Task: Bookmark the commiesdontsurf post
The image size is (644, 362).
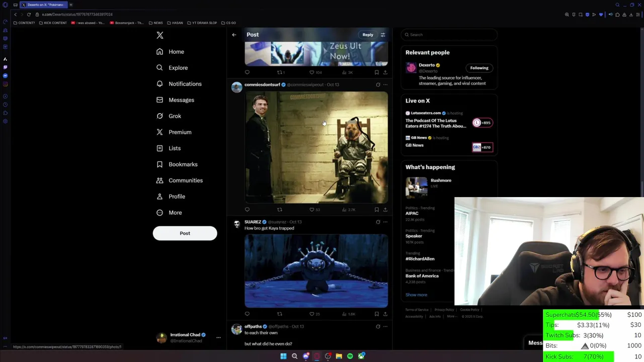Action: click(x=376, y=210)
